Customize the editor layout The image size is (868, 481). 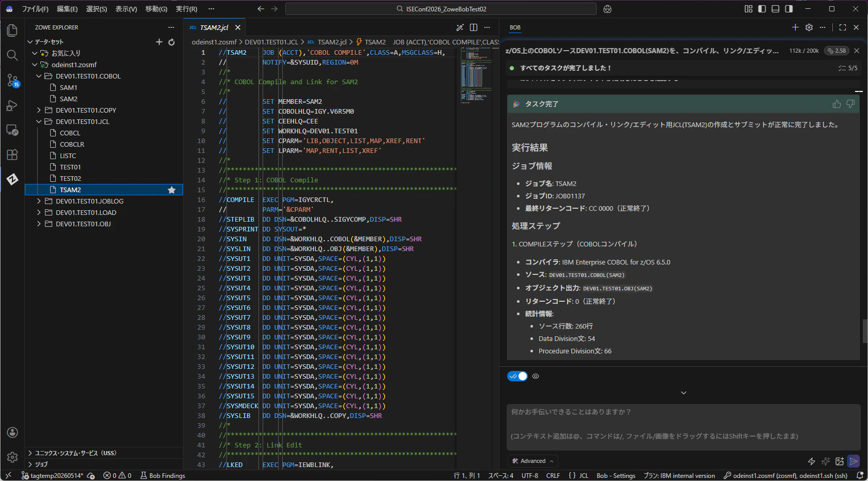749,9
